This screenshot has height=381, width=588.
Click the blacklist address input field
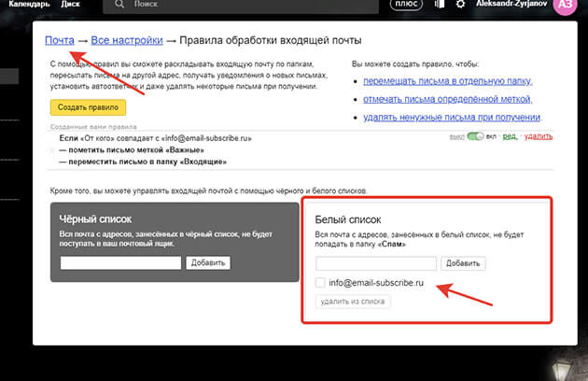tap(120, 262)
